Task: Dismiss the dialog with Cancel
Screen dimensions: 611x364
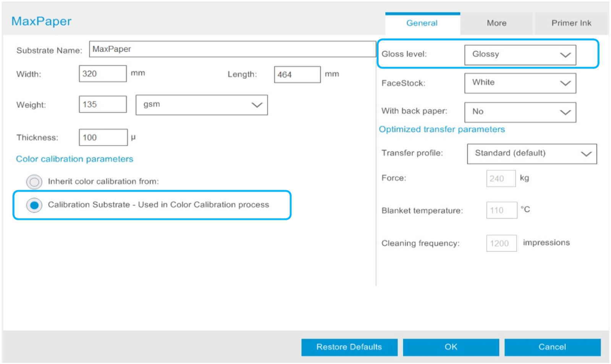Action: tap(552, 347)
